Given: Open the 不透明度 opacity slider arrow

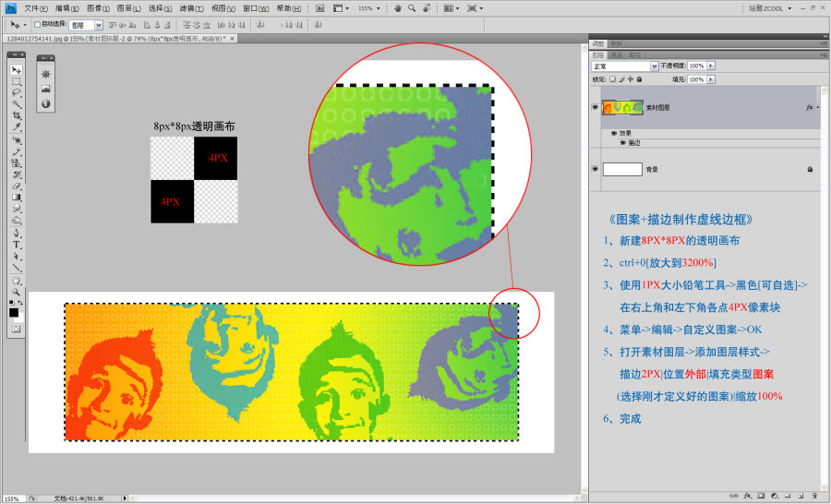Looking at the screenshot, I should click(x=711, y=66).
